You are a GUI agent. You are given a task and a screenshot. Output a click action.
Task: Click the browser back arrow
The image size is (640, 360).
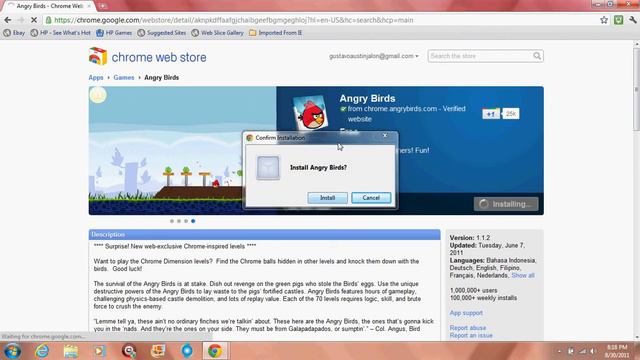pos(8,20)
